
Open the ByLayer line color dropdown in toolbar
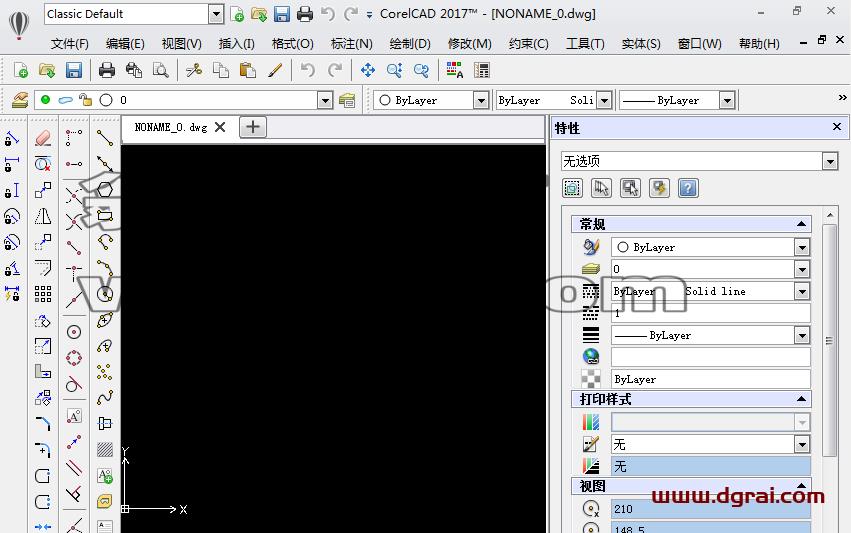point(481,100)
